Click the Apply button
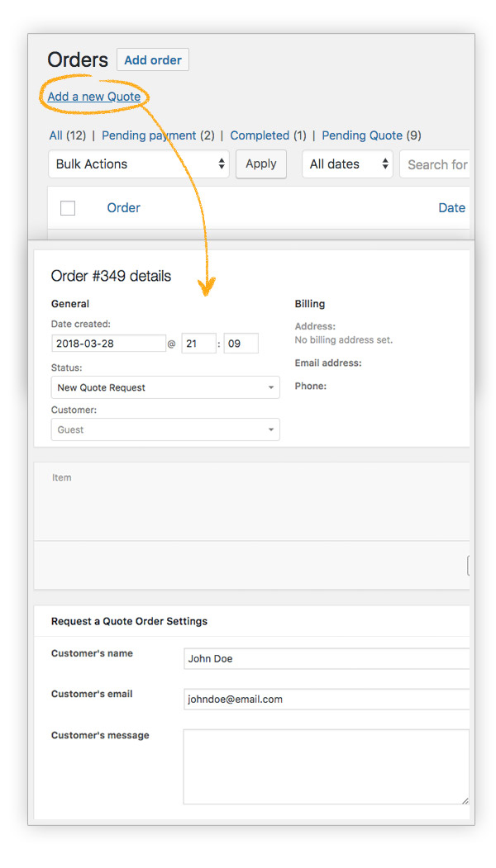Viewport: 496px width, 868px height. (261, 164)
